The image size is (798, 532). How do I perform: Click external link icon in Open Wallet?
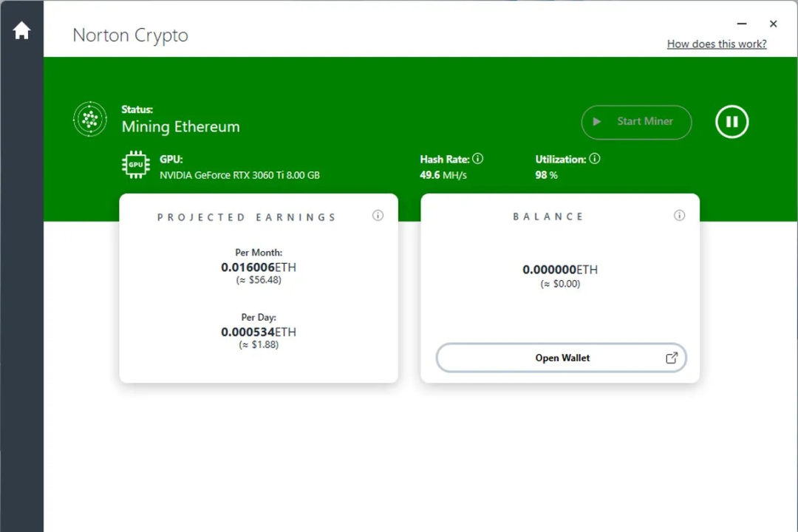point(671,358)
